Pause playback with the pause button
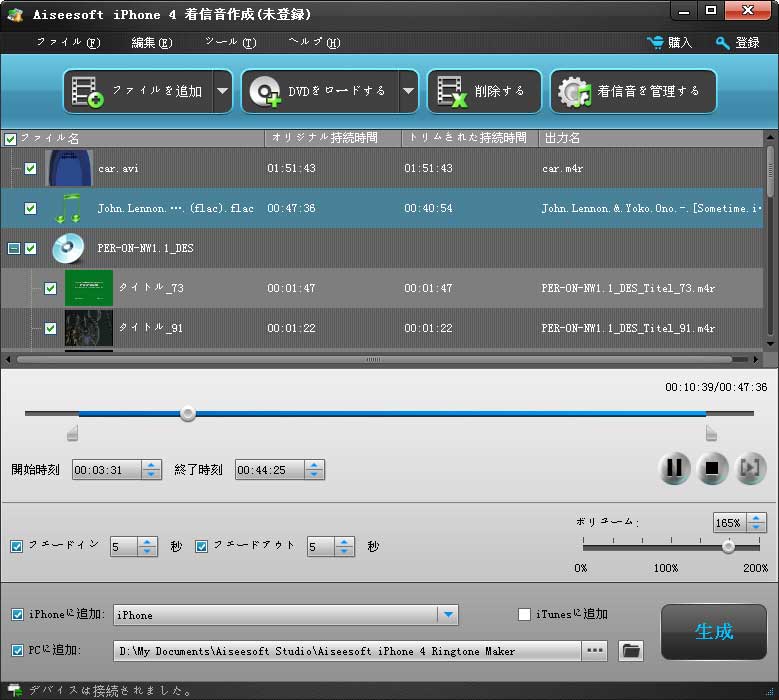 675,468
